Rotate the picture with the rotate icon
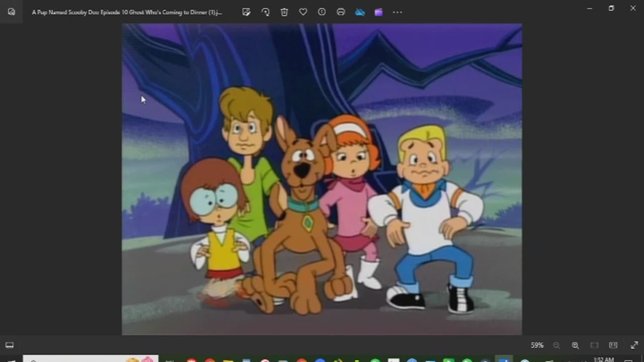The height and width of the screenshot is (362, 644). pos(265,12)
